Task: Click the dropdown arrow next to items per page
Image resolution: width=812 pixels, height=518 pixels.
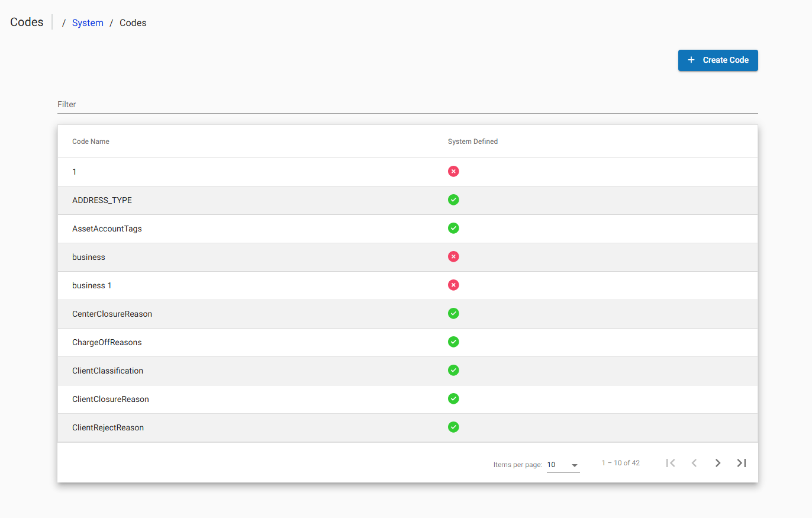Action: pos(573,465)
